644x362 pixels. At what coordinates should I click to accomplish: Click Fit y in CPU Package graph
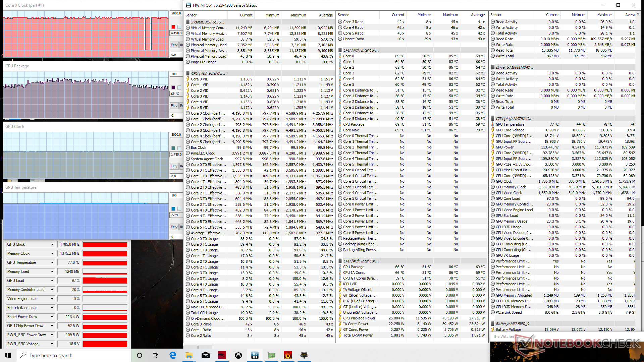pyautogui.click(x=174, y=106)
